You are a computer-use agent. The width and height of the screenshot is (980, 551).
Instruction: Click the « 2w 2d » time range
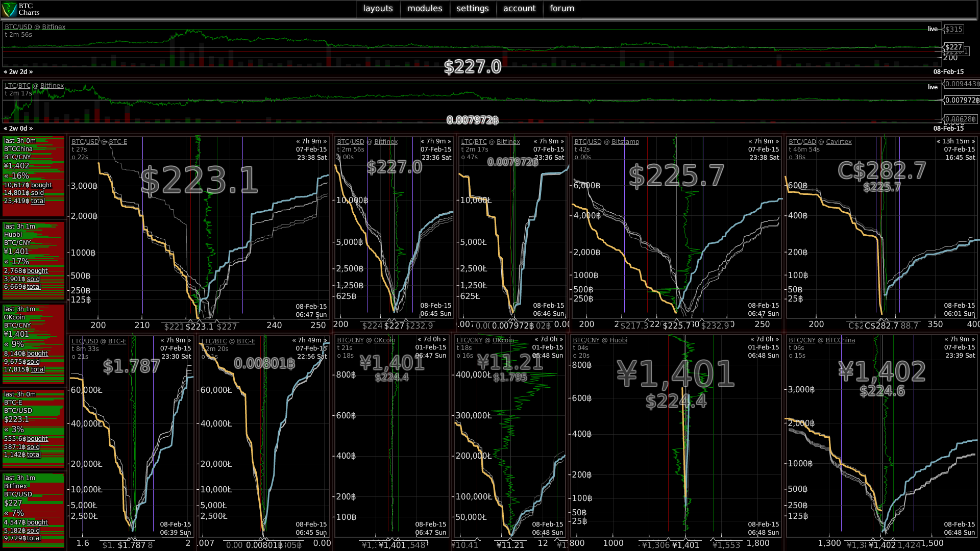(18, 72)
